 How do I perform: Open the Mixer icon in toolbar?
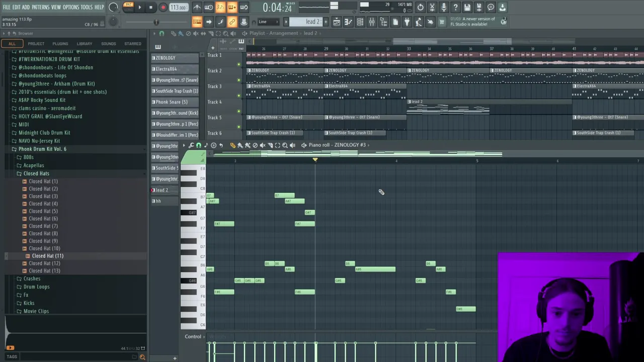pos(371,22)
